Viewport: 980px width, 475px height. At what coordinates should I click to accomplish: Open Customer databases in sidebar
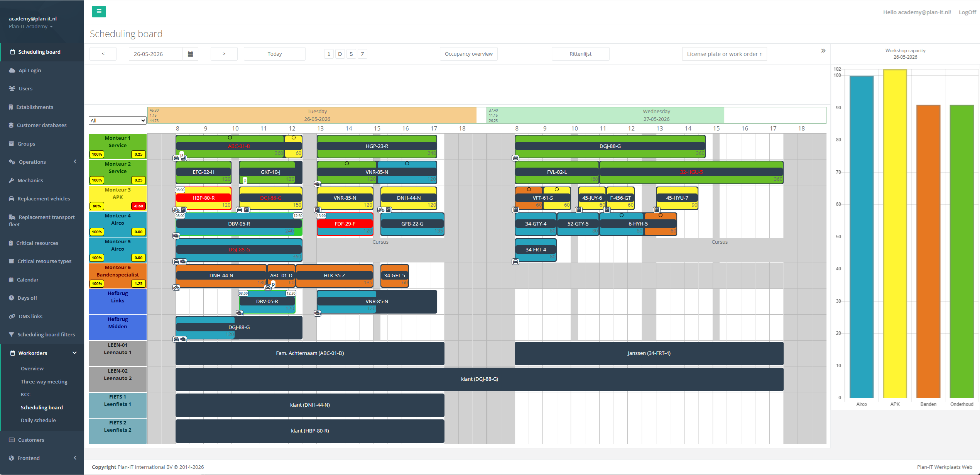click(42, 125)
